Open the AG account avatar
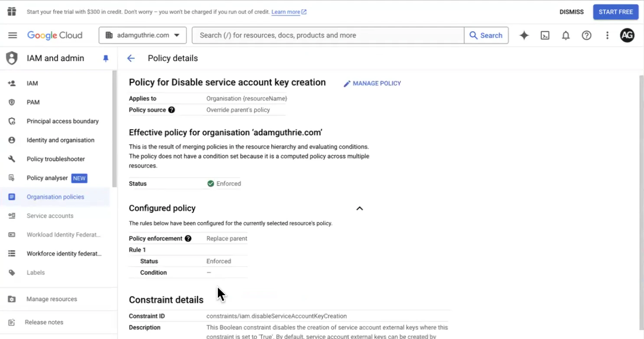 tap(627, 35)
